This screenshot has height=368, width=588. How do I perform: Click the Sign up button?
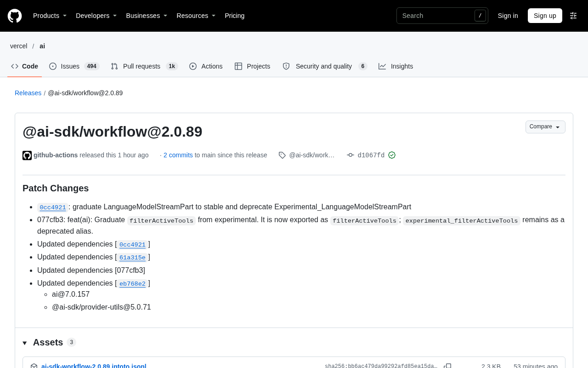pos(545,16)
